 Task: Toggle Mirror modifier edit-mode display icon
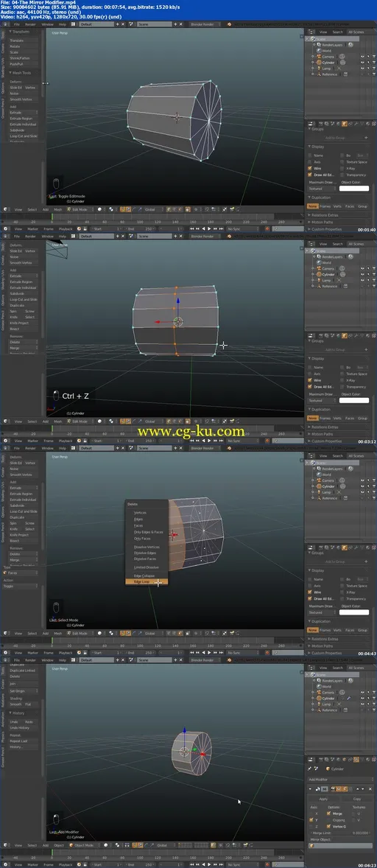pyautogui.click(x=345, y=789)
